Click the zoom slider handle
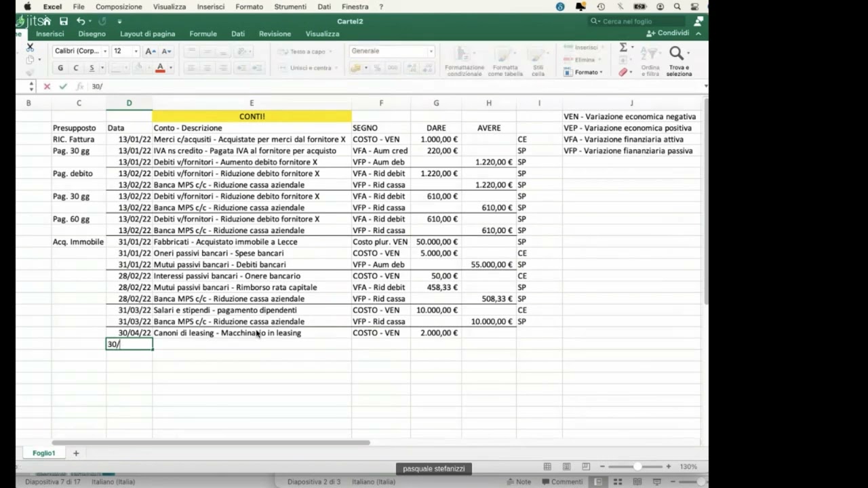This screenshot has width=868, height=488. [x=637, y=466]
